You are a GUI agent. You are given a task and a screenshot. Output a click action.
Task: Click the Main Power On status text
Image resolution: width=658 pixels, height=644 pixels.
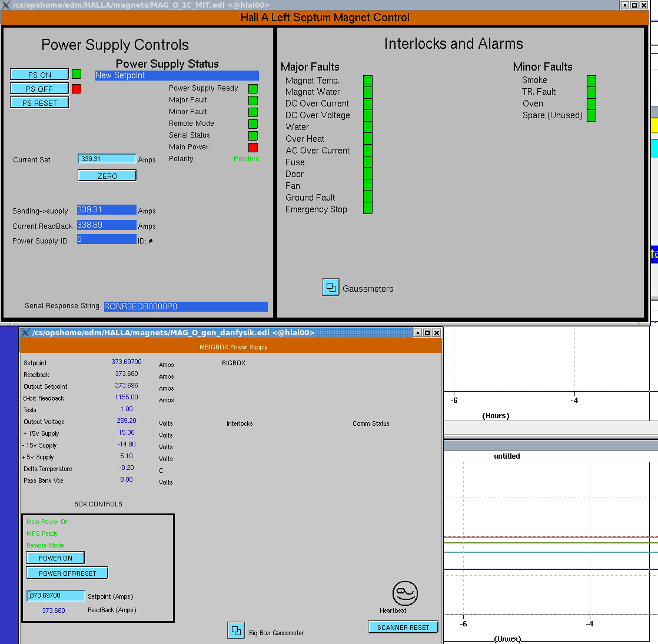pyautogui.click(x=48, y=522)
